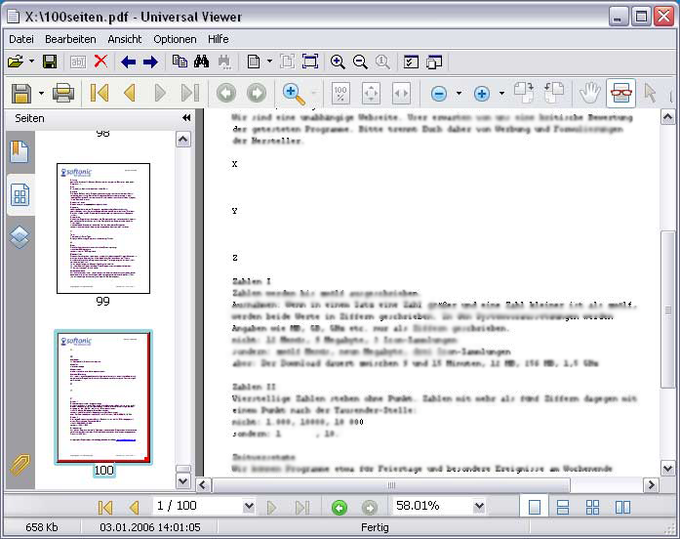This screenshot has width=680, height=539.
Task: Switch to two-page facing layout
Action: click(x=623, y=507)
